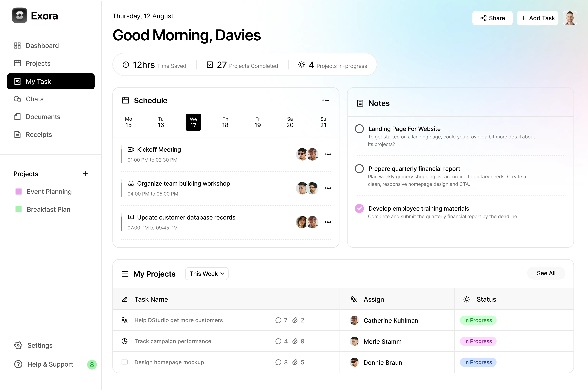Check off Landing Page For Website note
The image size is (588, 390).
(359, 129)
